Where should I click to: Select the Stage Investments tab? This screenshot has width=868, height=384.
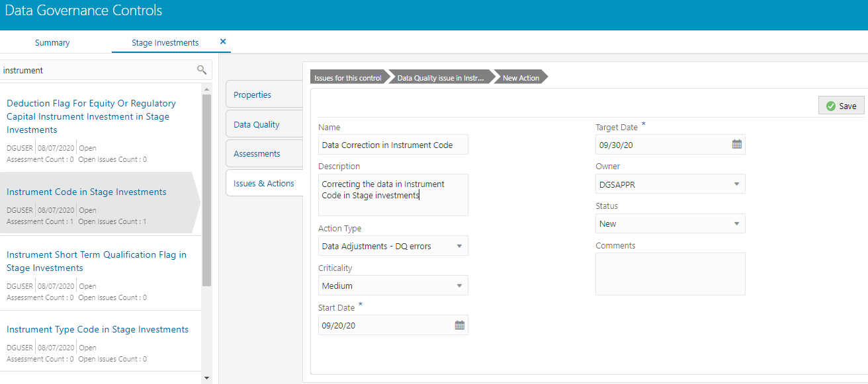tap(165, 42)
